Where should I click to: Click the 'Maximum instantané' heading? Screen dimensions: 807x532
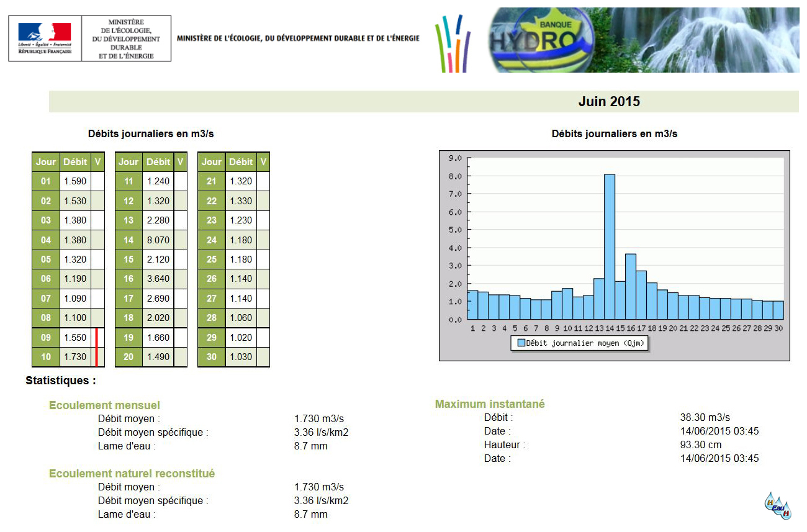pos(490,404)
